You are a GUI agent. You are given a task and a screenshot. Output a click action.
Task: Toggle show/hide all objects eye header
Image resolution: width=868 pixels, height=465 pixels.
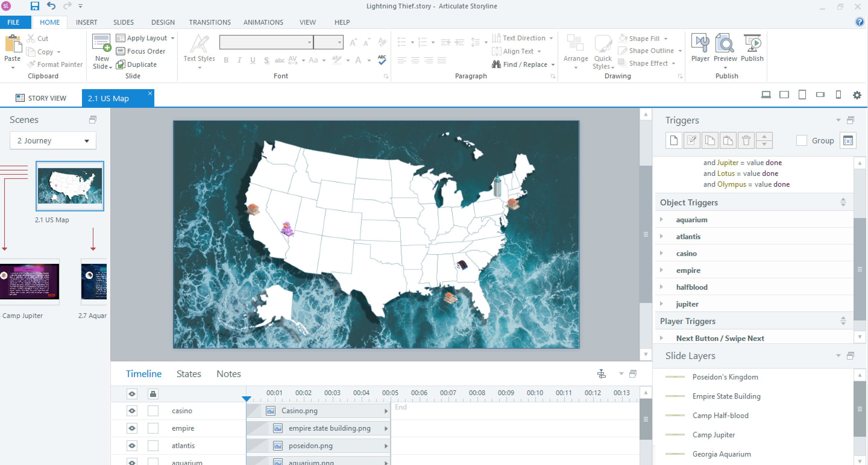tap(132, 394)
